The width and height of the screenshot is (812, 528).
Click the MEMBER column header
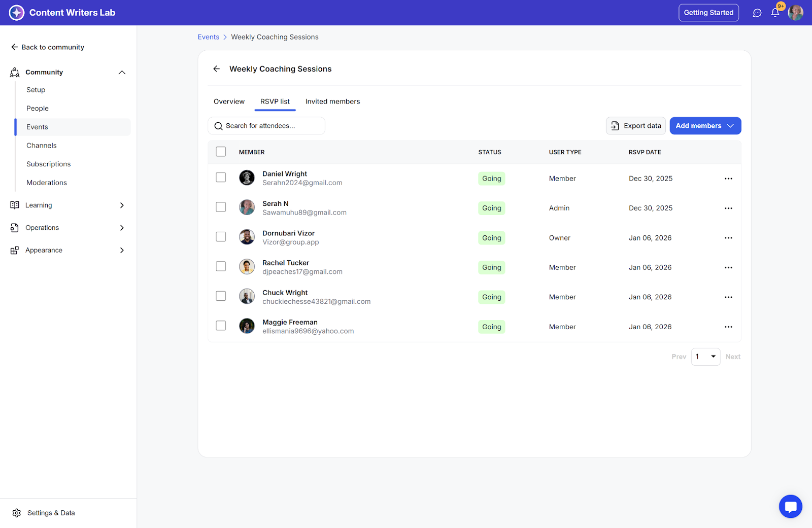(252, 152)
